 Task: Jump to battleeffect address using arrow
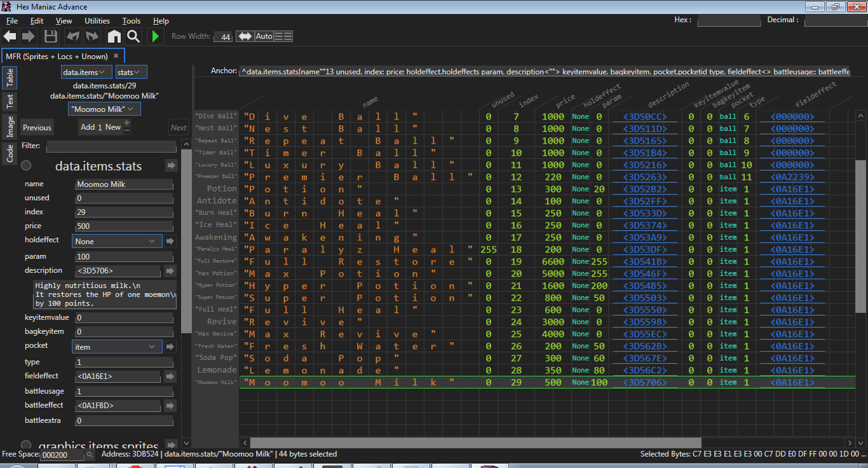click(170, 406)
